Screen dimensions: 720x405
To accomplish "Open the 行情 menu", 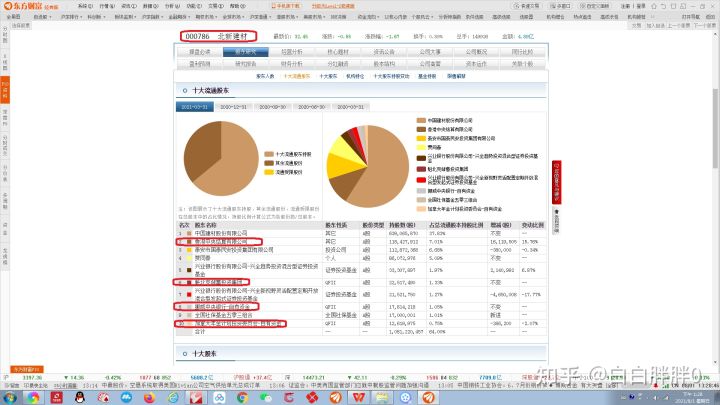I will [107, 6].
